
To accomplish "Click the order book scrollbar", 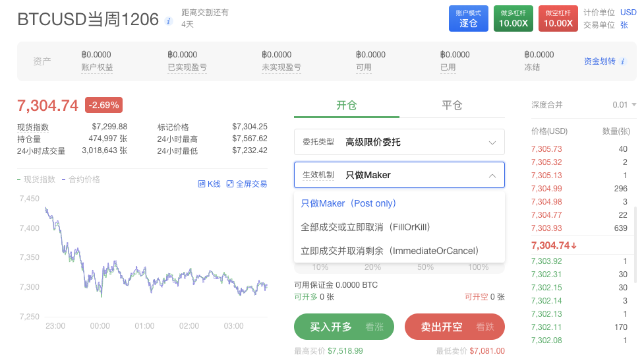I will point(635,245).
